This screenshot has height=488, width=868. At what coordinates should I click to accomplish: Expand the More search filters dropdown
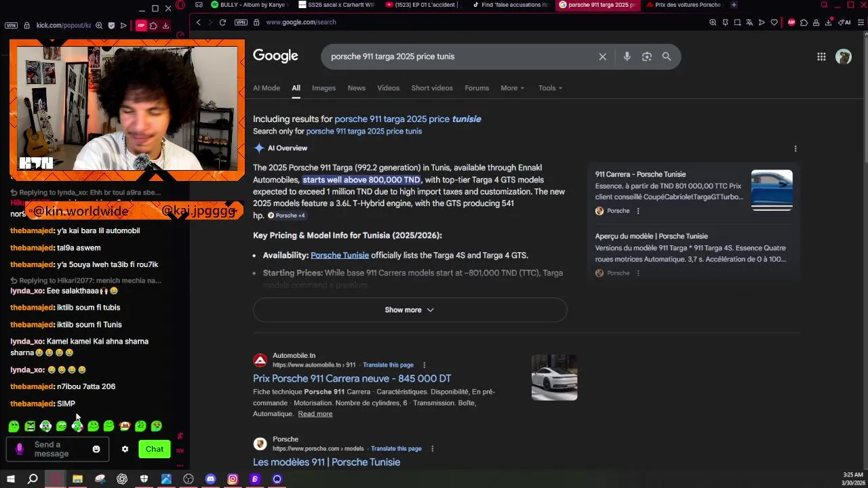point(512,88)
